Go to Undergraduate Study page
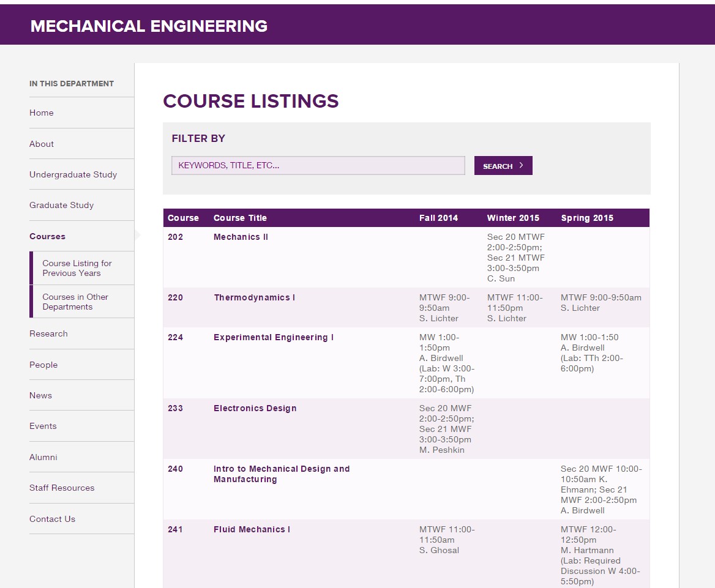 click(73, 174)
